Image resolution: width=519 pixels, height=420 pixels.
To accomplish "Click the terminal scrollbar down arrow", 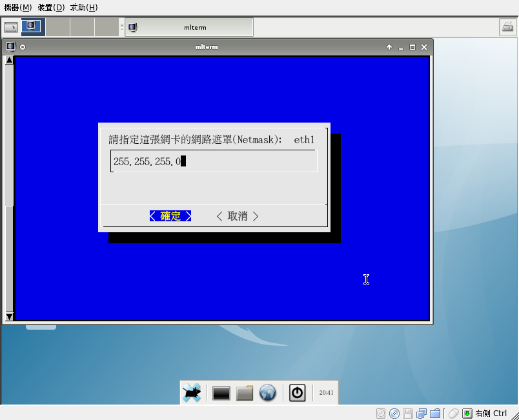I will [9, 317].
